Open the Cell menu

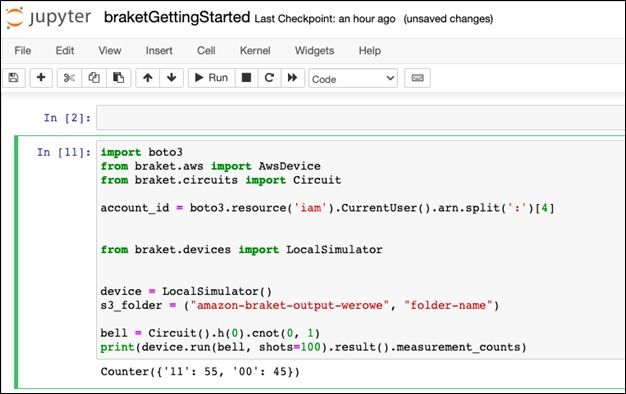(206, 51)
